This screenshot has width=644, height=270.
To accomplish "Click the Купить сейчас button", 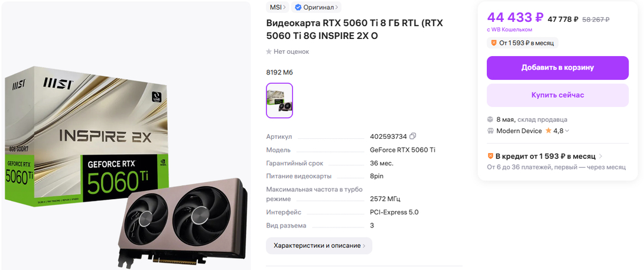I will [558, 95].
